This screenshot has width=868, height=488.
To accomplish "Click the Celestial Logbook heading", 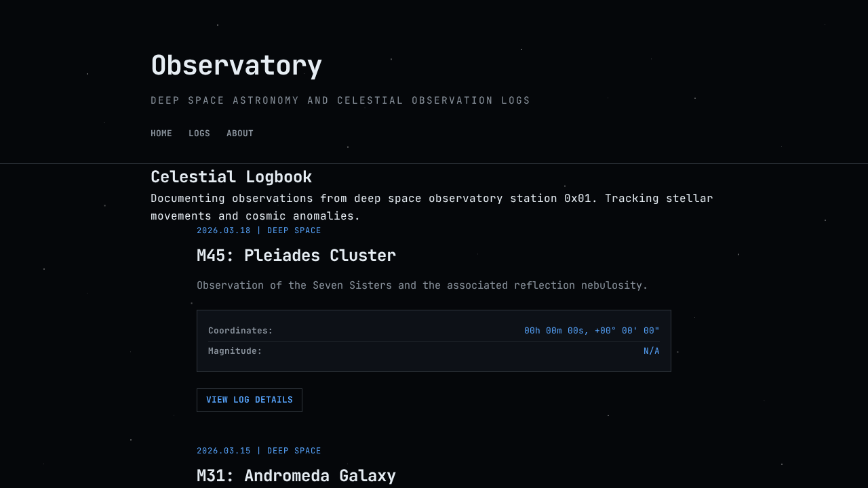I will [231, 176].
